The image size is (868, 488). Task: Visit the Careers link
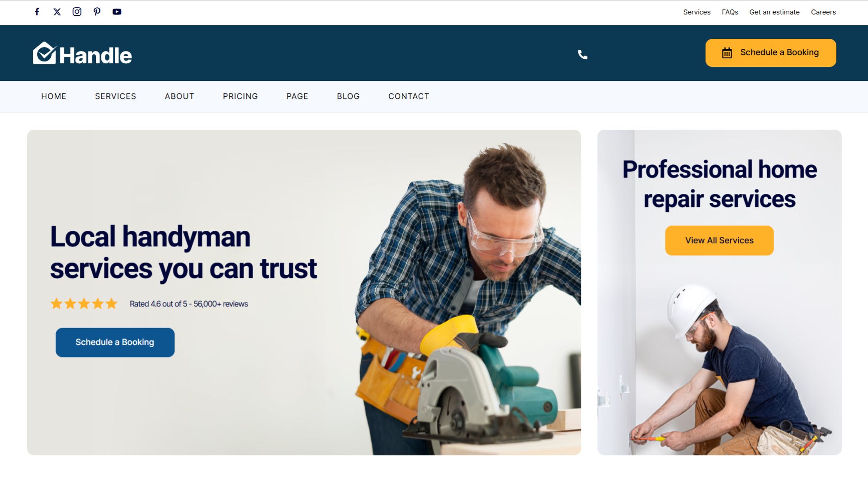click(x=823, y=12)
